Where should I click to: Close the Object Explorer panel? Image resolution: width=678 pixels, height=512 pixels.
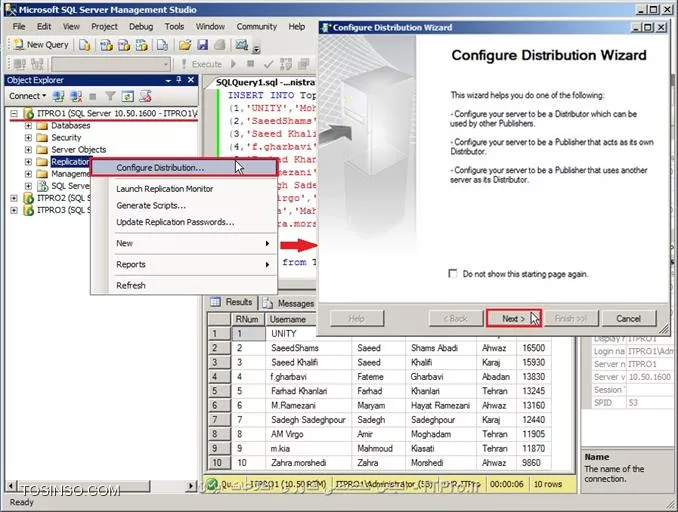[191, 80]
